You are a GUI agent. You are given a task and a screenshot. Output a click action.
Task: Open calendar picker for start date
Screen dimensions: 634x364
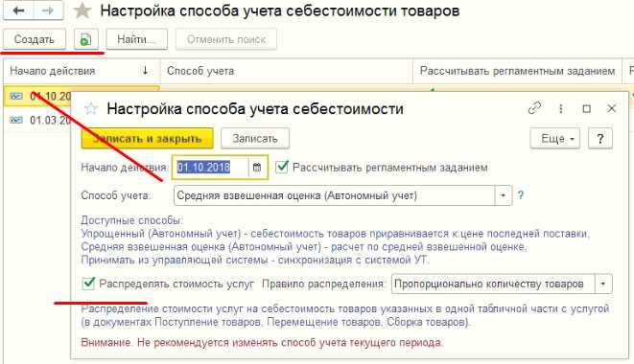click(257, 168)
